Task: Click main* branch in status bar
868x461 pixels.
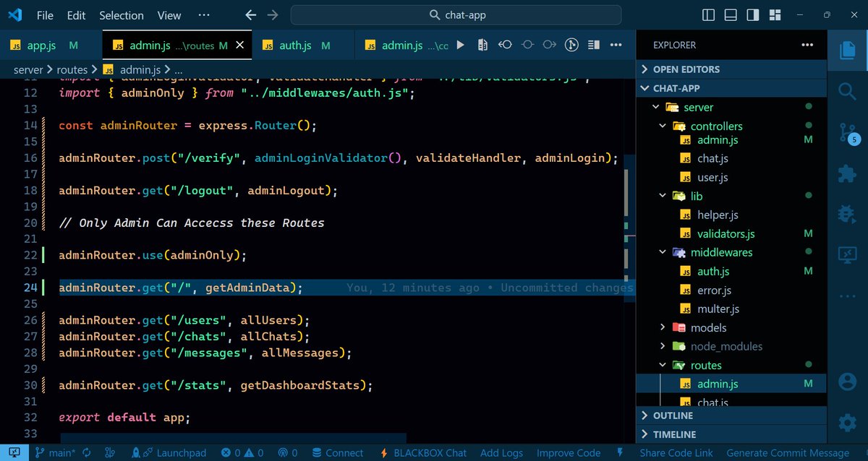Action: click(x=56, y=452)
